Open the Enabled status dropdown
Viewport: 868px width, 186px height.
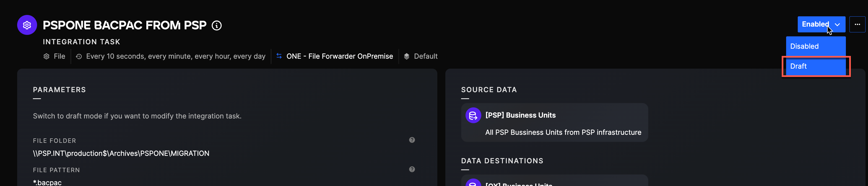coord(815,24)
